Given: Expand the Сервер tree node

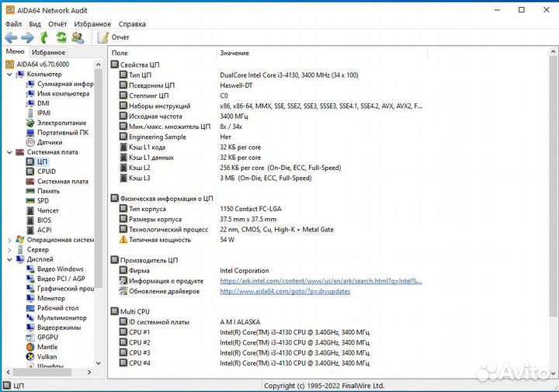Looking at the screenshot, I should click(x=9, y=250).
